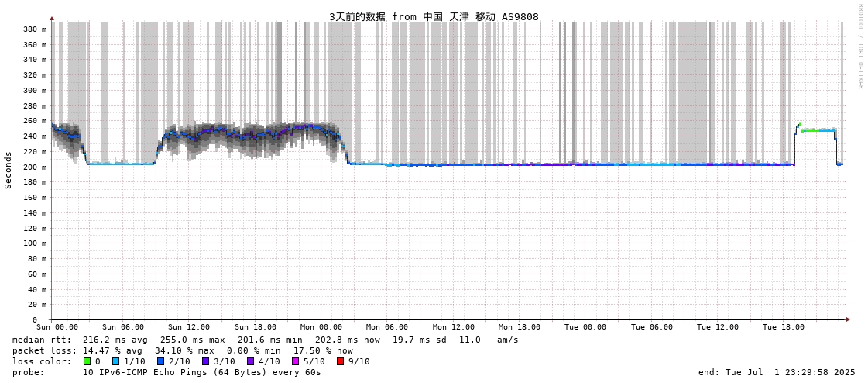Click the '100 m' y-axis label
Image resolution: width=868 pixels, height=383 pixels.
(x=34, y=243)
